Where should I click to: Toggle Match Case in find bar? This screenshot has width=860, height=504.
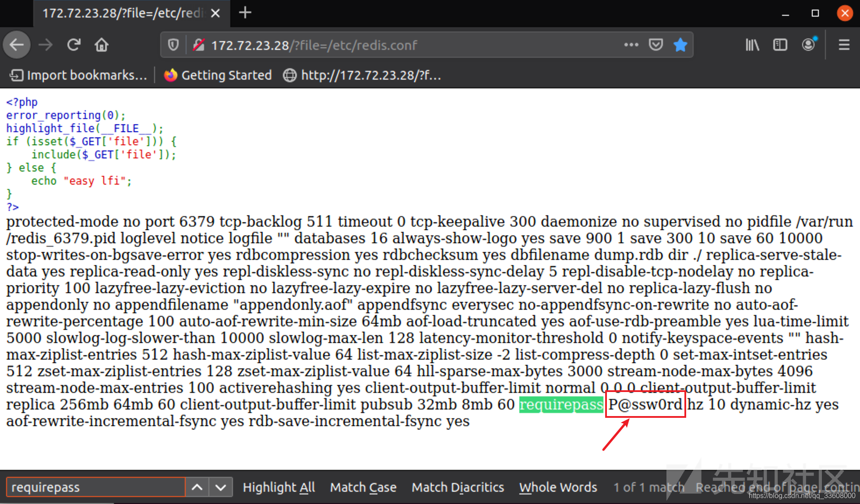(x=363, y=487)
